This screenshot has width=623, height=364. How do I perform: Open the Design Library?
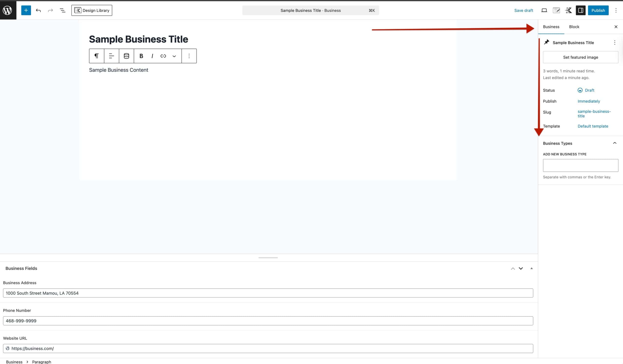pyautogui.click(x=92, y=10)
